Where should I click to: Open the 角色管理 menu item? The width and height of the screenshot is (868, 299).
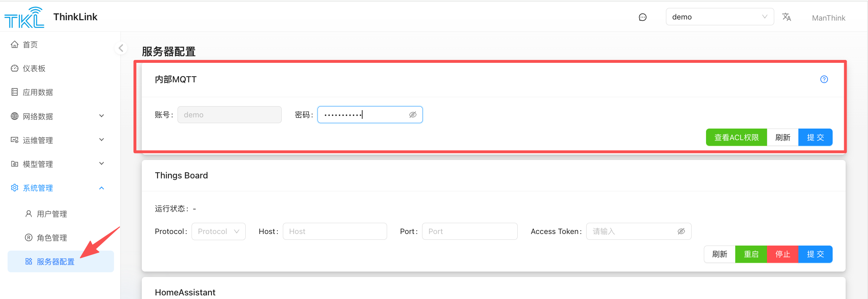click(52, 238)
